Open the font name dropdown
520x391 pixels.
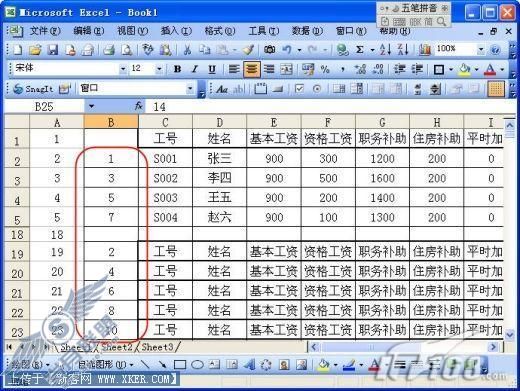point(123,69)
